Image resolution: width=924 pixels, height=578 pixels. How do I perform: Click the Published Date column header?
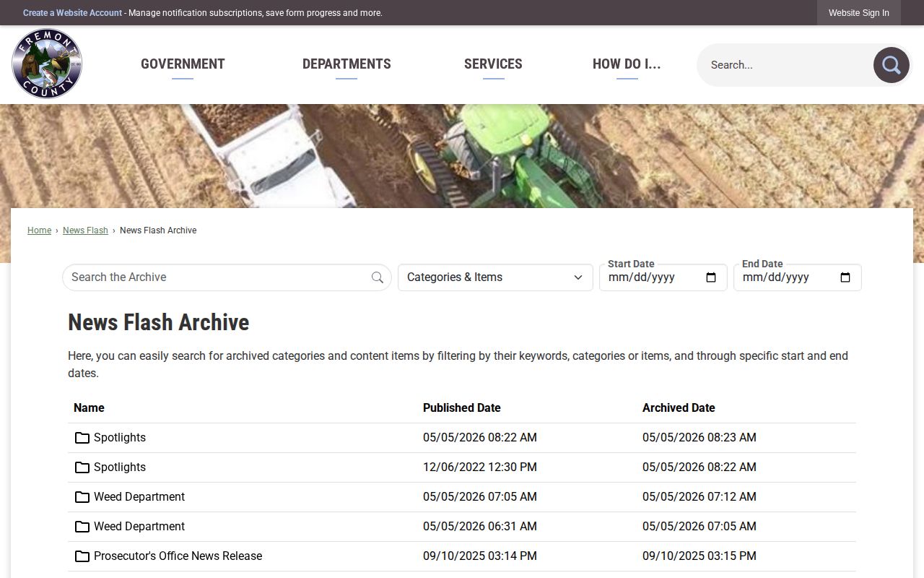pyautogui.click(x=462, y=408)
